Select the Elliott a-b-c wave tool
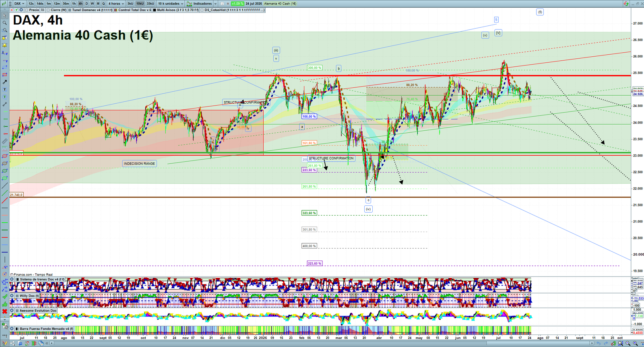 coord(5,289)
